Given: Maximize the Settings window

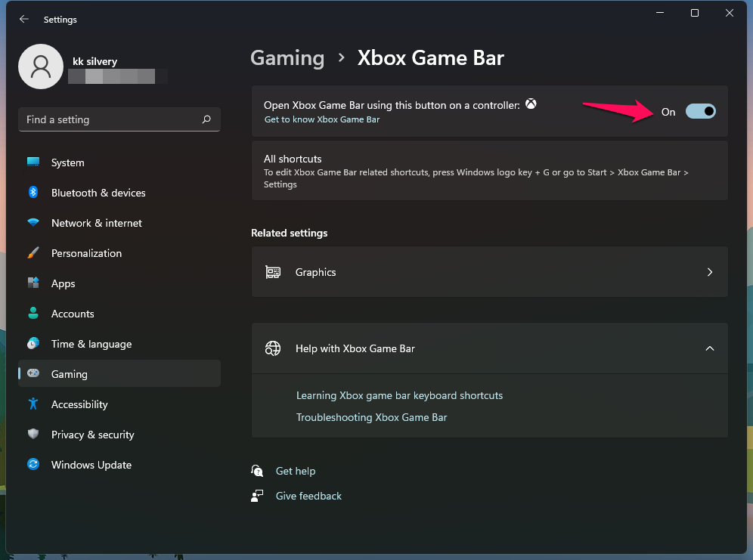Looking at the screenshot, I should coord(695,13).
